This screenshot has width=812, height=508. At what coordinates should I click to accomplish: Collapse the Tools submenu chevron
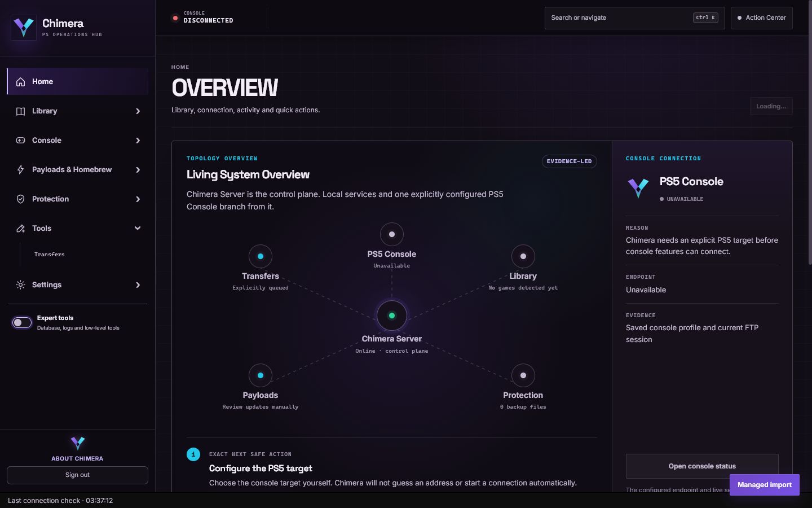[x=138, y=229]
